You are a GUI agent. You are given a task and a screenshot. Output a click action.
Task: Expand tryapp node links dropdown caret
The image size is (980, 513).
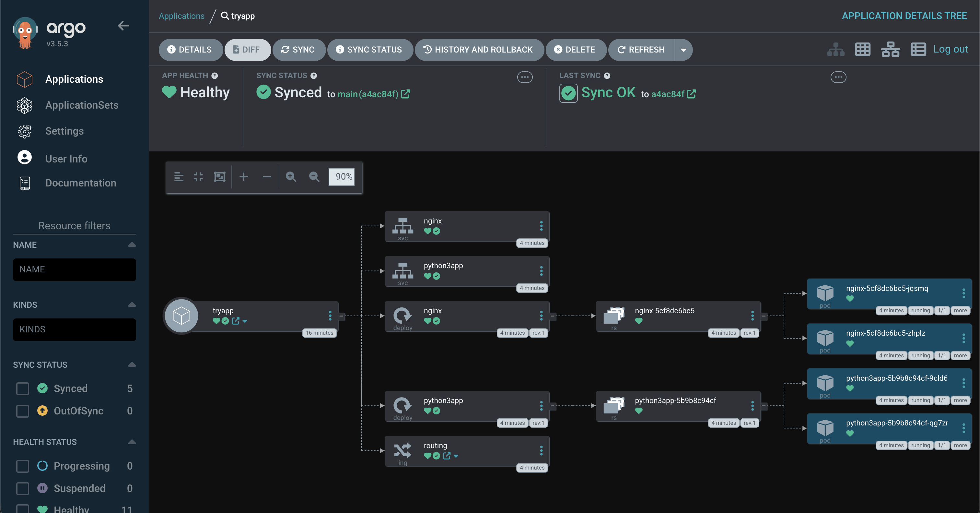coord(245,321)
